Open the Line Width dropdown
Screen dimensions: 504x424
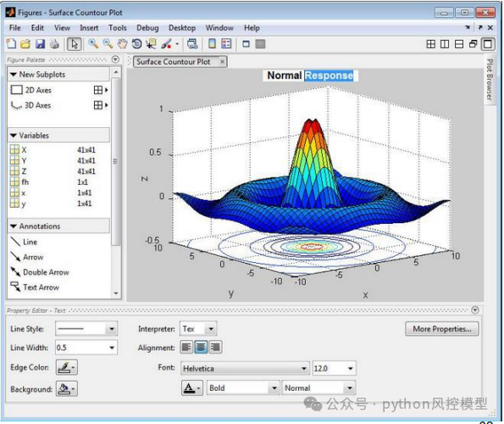click(x=86, y=348)
